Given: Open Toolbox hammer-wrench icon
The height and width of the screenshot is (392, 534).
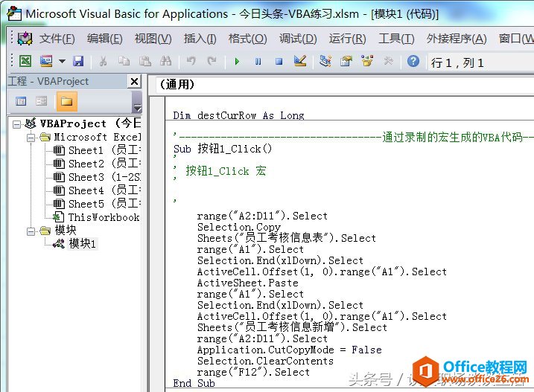Looking at the screenshot, I should click(x=388, y=61).
